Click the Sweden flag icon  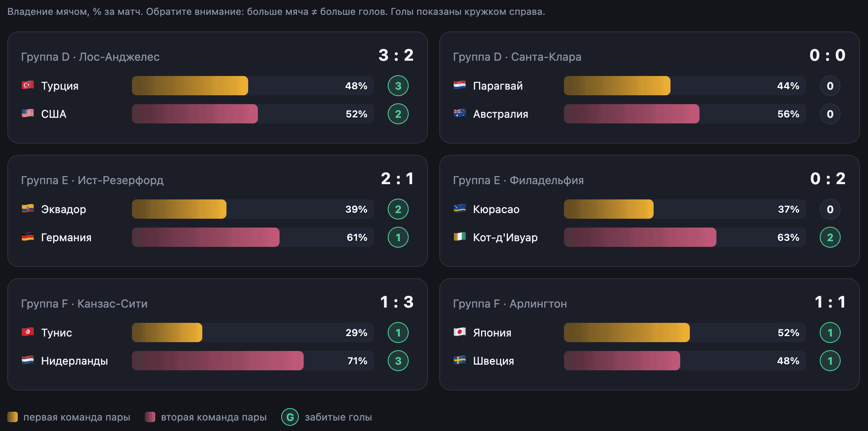pyautogui.click(x=460, y=360)
